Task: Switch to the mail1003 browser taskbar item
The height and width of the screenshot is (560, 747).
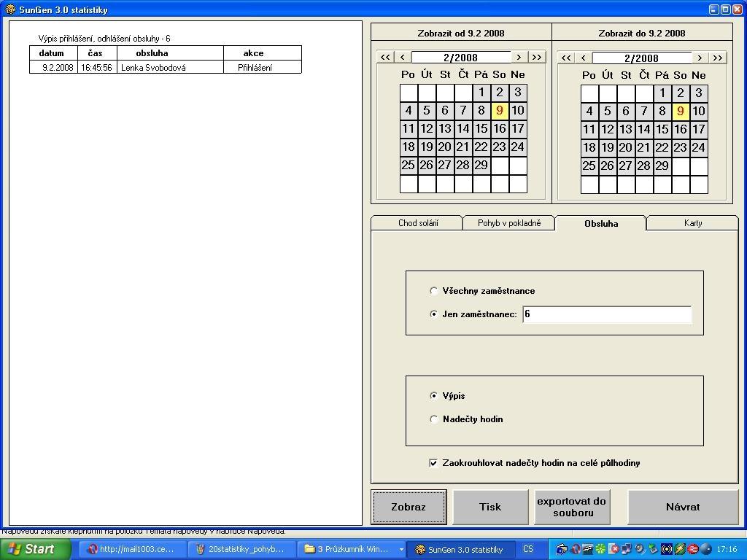Action: pos(131,549)
